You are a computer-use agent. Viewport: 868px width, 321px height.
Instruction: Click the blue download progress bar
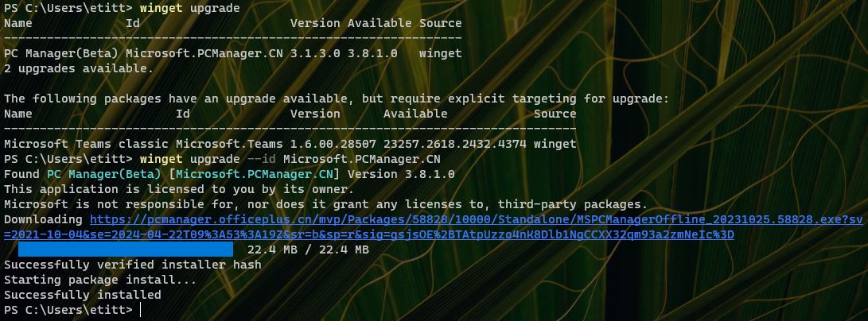pos(125,249)
